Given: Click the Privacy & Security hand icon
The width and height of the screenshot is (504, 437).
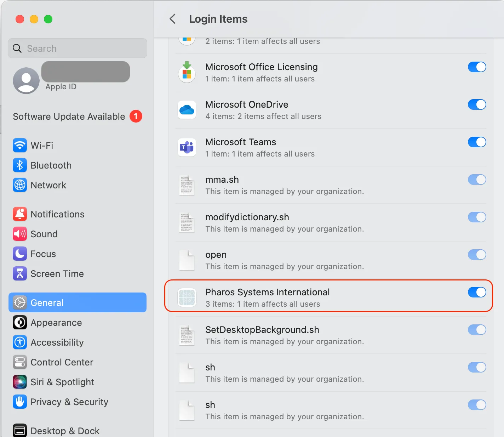Looking at the screenshot, I should pyautogui.click(x=20, y=402).
